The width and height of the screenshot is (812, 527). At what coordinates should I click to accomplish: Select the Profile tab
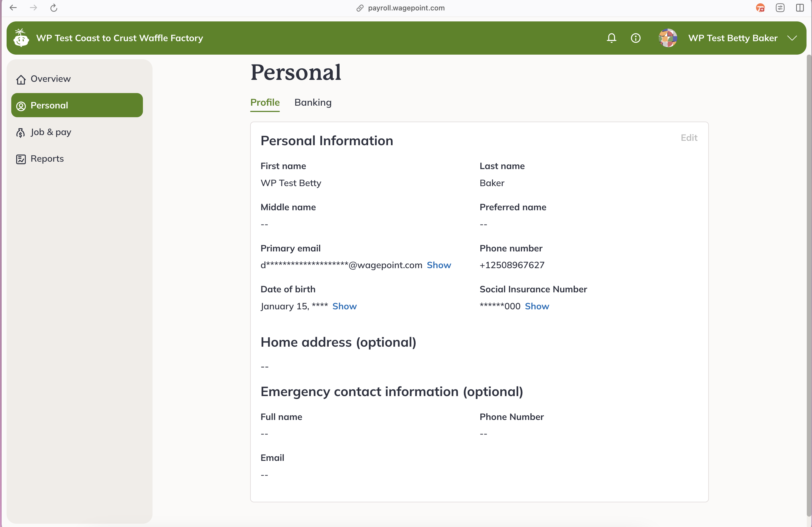coord(265,102)
